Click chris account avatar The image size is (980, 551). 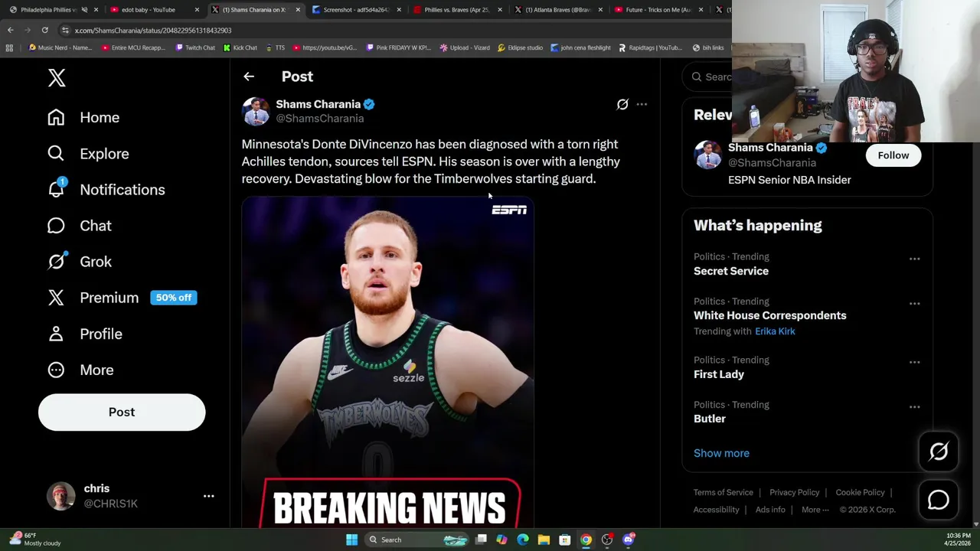[x=60, y=496]
